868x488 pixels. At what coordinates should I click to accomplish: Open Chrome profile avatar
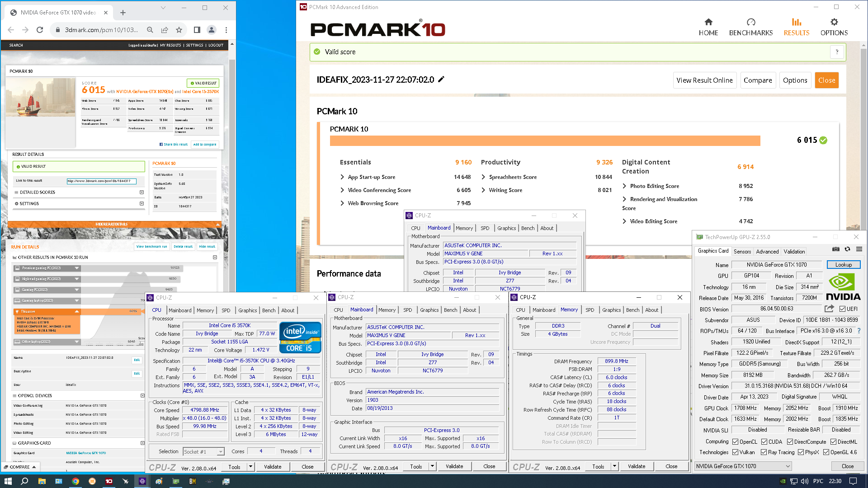click(x=211, y=30)
